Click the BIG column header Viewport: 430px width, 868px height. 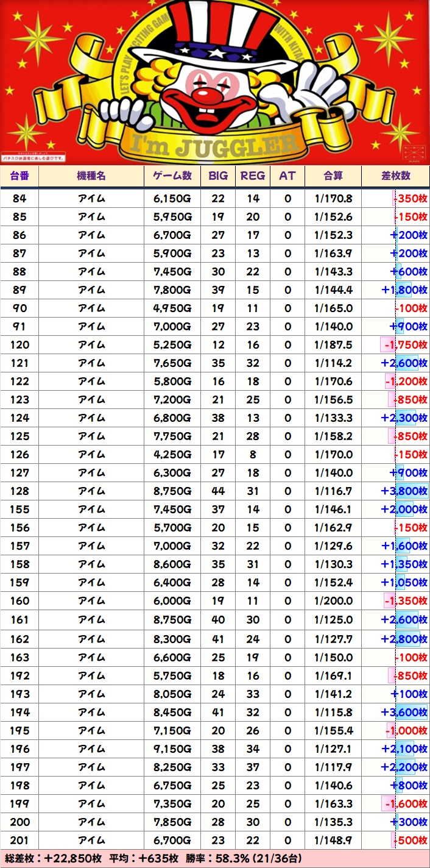click(218, 176)
